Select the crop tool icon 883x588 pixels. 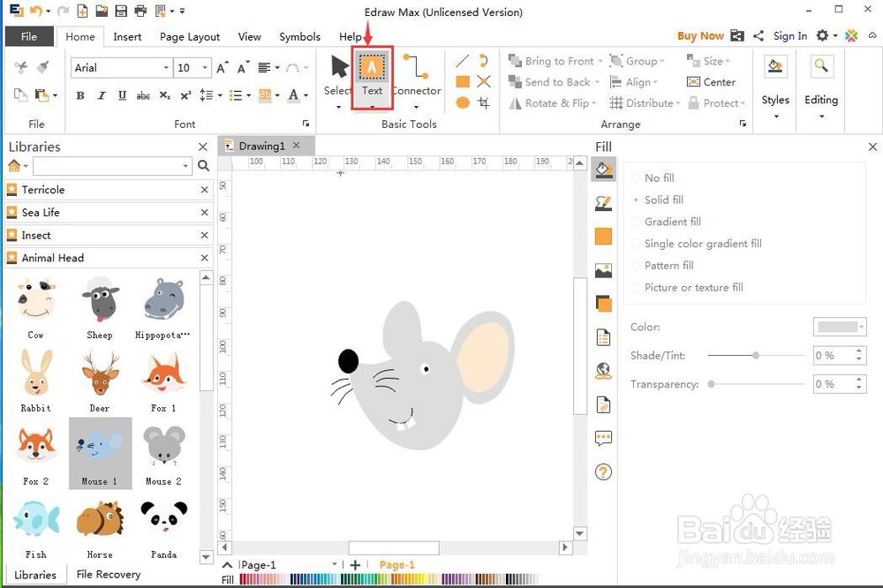484,102
